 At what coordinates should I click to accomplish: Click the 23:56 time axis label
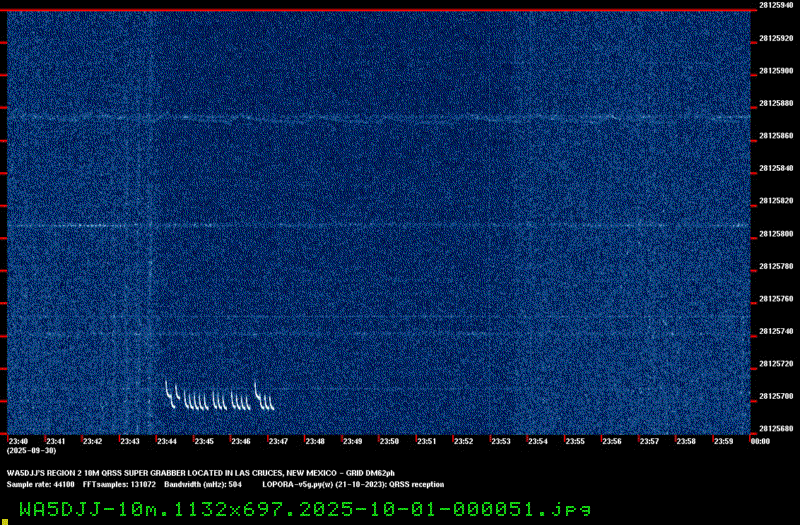[x=612, y=441]
